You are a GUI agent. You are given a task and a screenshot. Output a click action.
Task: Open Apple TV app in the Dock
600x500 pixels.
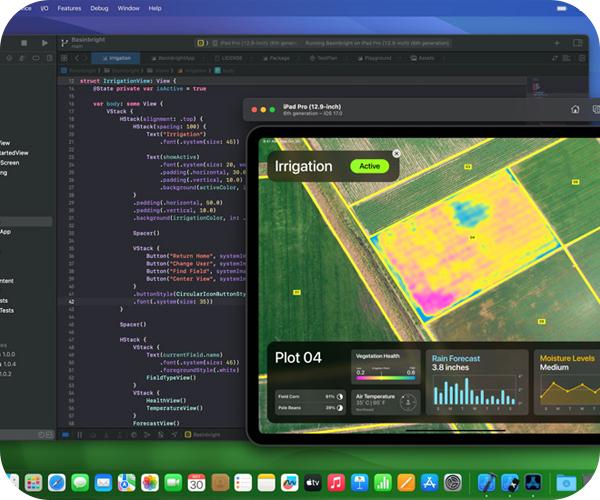[x=311, y=482]
